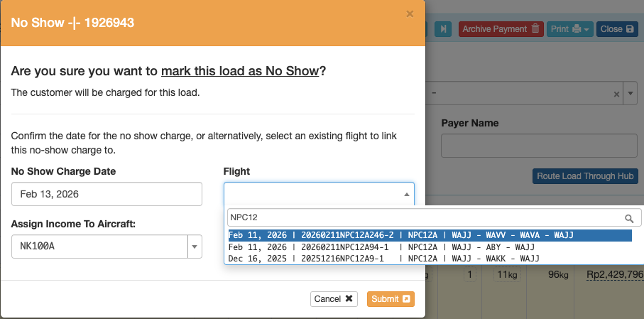Click the magnifier icon in flight search
The height and width of the screenshot is (319, 644).
(x=628, y=219)
